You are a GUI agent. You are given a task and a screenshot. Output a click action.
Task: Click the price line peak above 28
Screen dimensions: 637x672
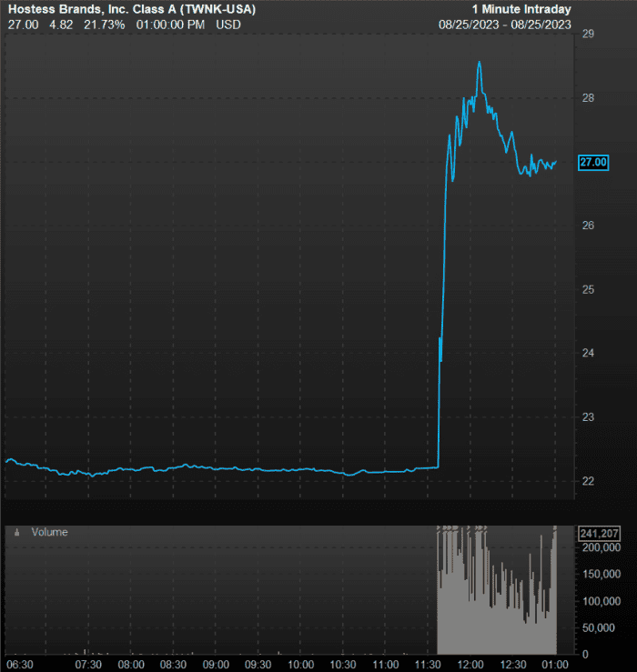point(480,63)
